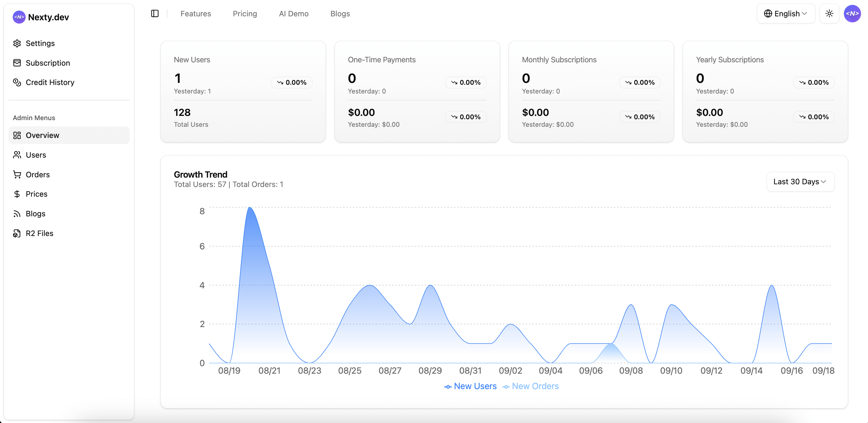Toggle New Users series in chart legend
Image resolution: width=868 pixels, height=423 pixels.
pyautogui.click(x=470, y=386)
